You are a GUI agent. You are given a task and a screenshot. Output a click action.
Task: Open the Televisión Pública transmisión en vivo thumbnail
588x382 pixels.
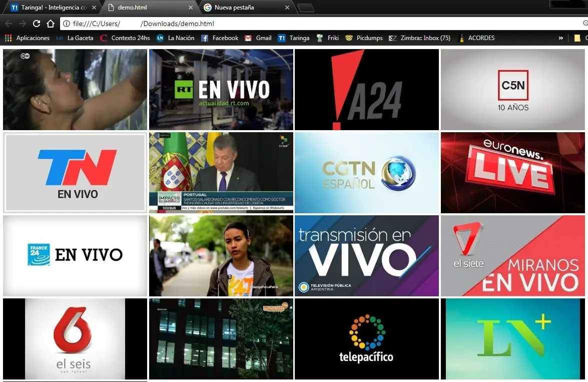click(x=367, y=256)
